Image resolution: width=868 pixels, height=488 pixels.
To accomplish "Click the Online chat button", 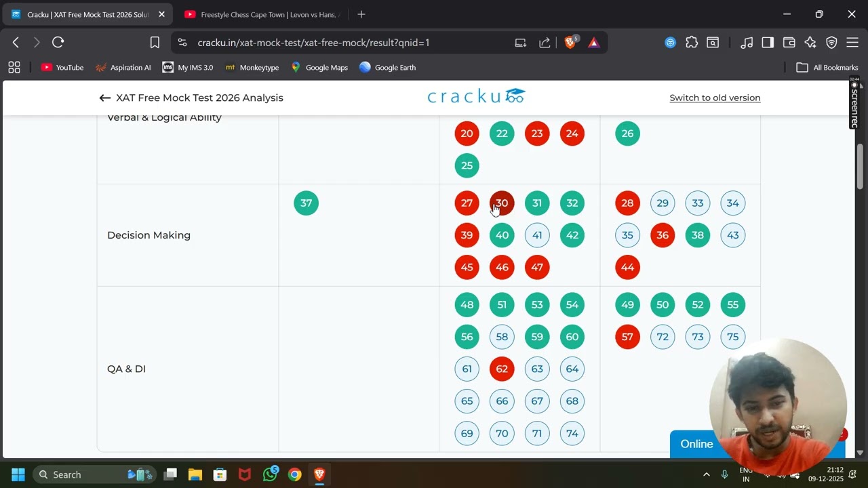I will pos(696,444).
